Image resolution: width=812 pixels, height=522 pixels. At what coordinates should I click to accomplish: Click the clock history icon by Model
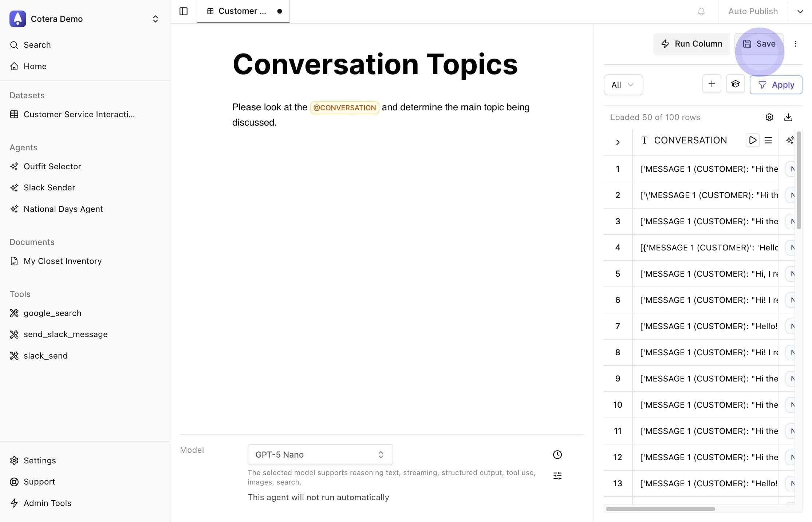click(x=557, y=455)
